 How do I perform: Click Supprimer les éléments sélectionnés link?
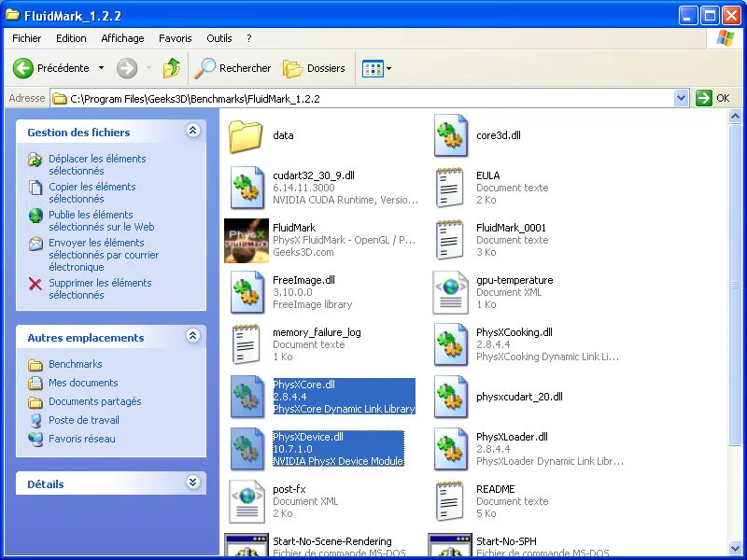click(100, 288)
